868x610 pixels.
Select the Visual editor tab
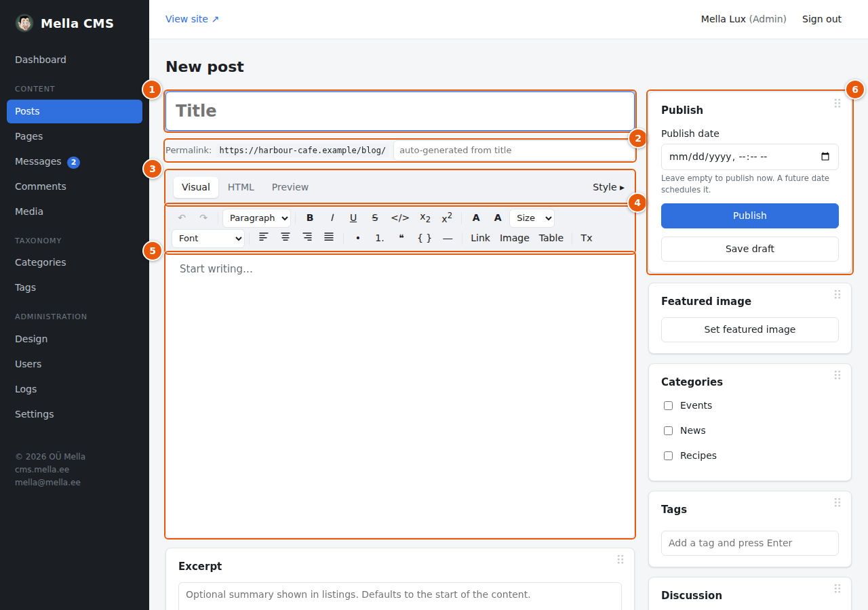196,187
